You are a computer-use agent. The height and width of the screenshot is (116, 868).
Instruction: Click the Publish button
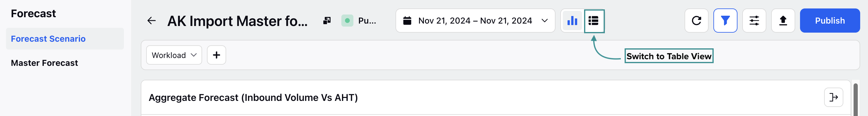830,21
